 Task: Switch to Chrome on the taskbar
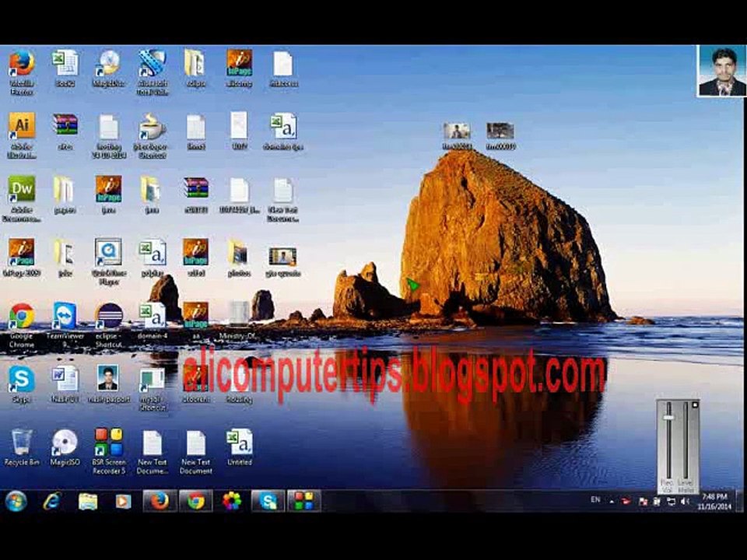click(x=196, y=501)
